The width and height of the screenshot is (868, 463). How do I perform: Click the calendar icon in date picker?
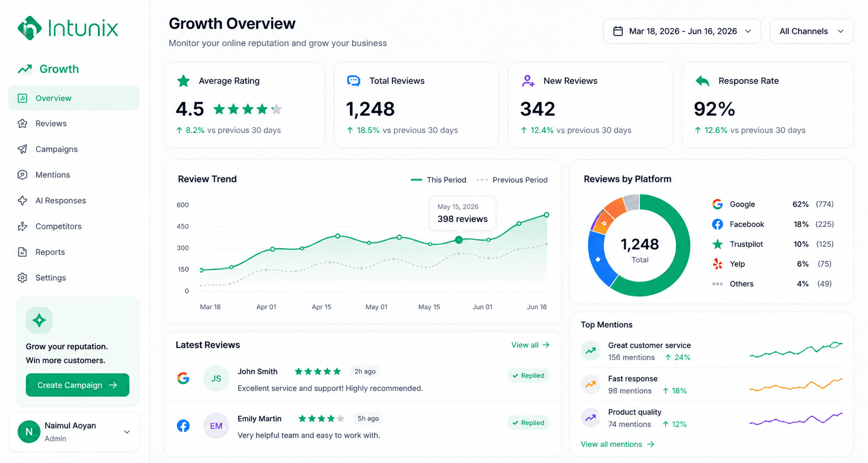pos(618,31)
